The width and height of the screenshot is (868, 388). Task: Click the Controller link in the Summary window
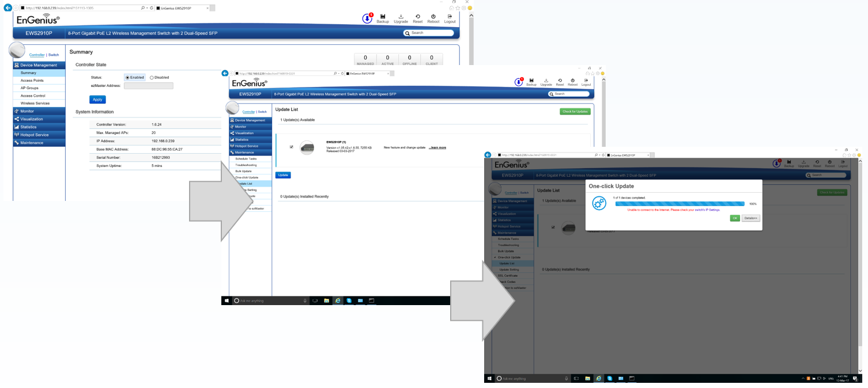[x=37, y=55]
